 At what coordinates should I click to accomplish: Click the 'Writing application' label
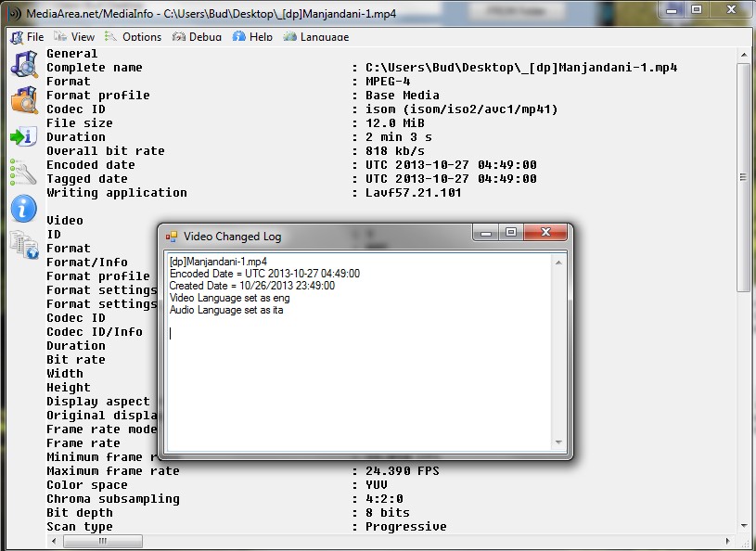click(x=117, y=193)
